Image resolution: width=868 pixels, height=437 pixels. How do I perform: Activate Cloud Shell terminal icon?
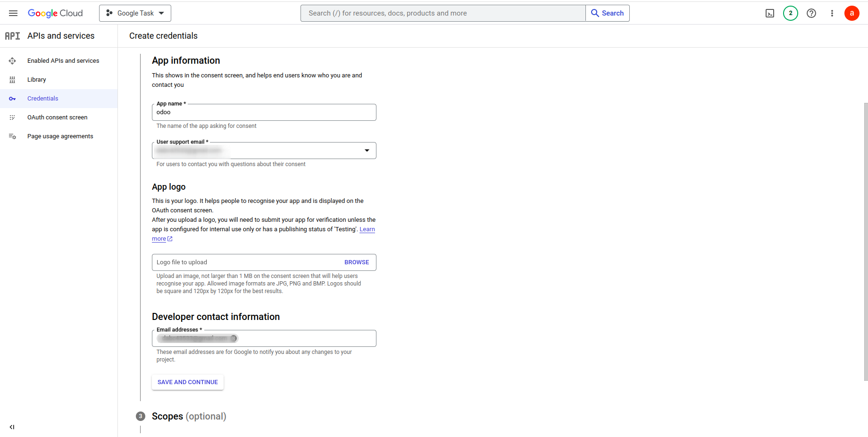[770, 13]
